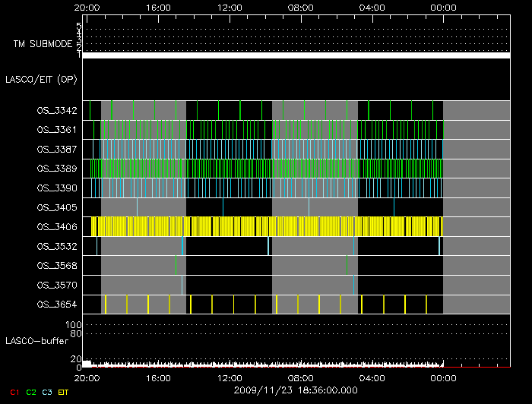Click the LASCO-buffer label
This screenshot has width=532, height=404.
coord(38,342)
